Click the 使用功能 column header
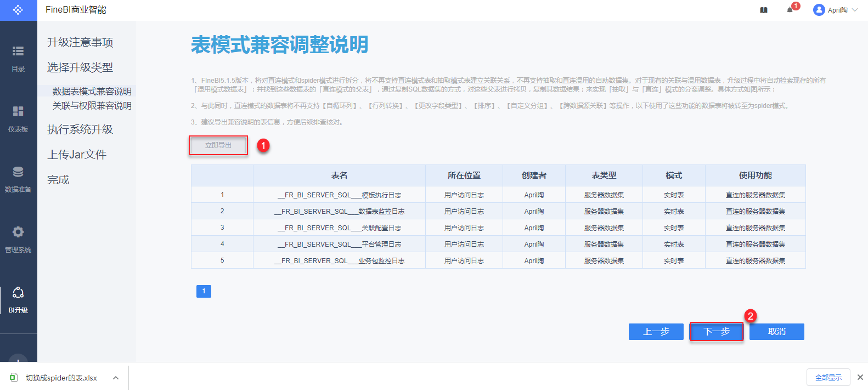The width and height of the screenshot is (868, 392). tap(756, 175)
